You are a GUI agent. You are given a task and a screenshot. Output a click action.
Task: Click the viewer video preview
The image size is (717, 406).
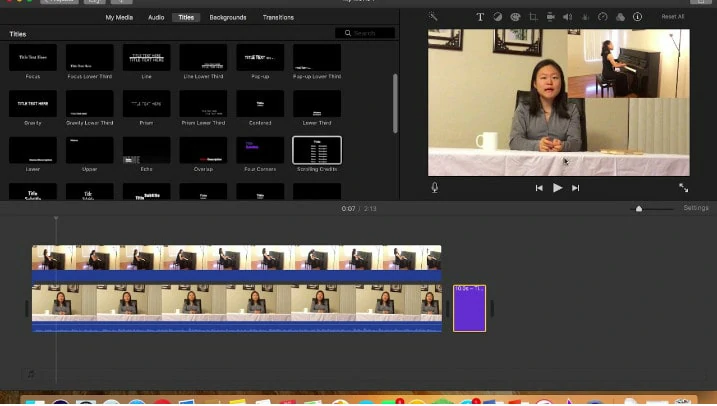tap(559, 102)
